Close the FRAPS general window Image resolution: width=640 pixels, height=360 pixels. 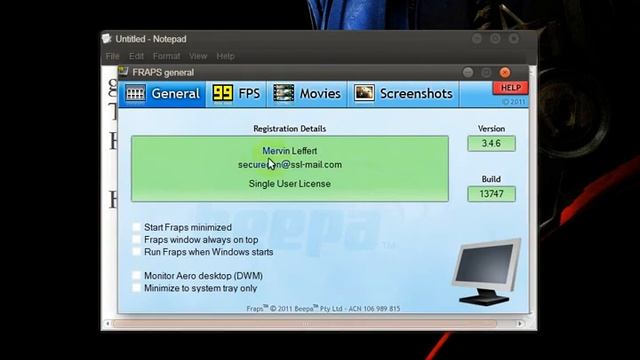pyautogui.click(x=505, y=73)
